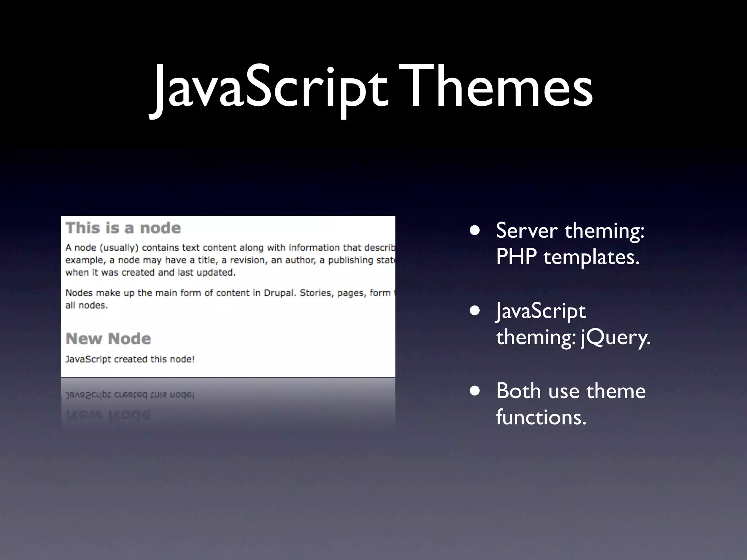Click the paragraph starting 'A node (usually) contains'
This screenshot has height=560, width=747.
(x=230, y=260)
